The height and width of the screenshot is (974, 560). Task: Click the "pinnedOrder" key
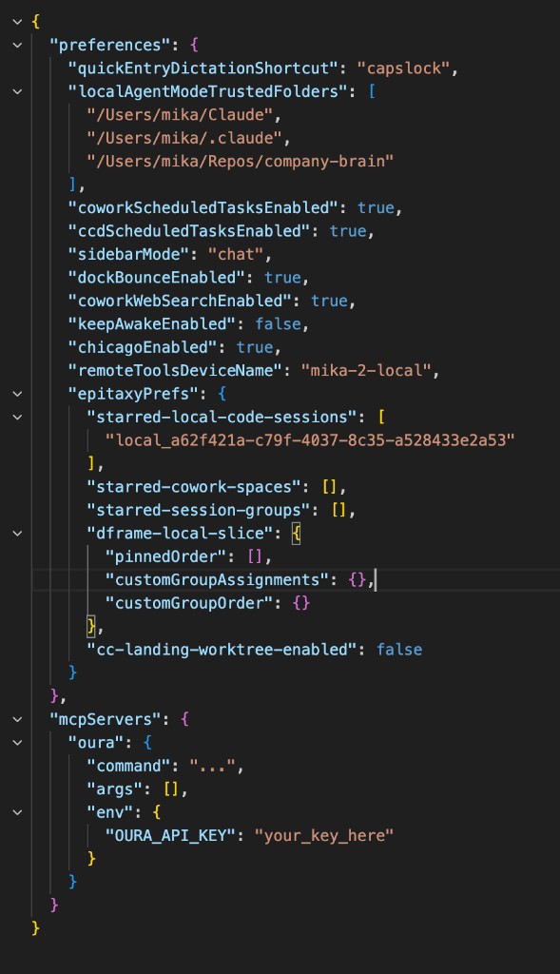(x=171, y=556)
